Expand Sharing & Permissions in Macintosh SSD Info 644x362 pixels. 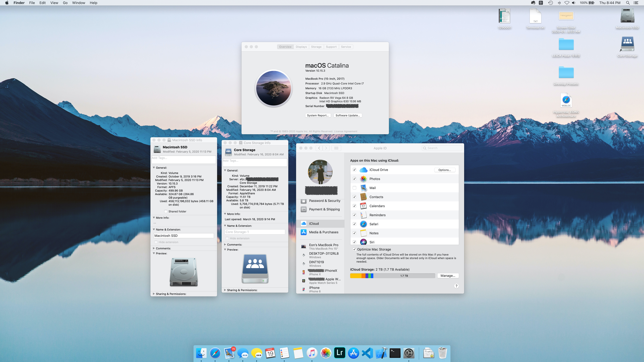154,294
